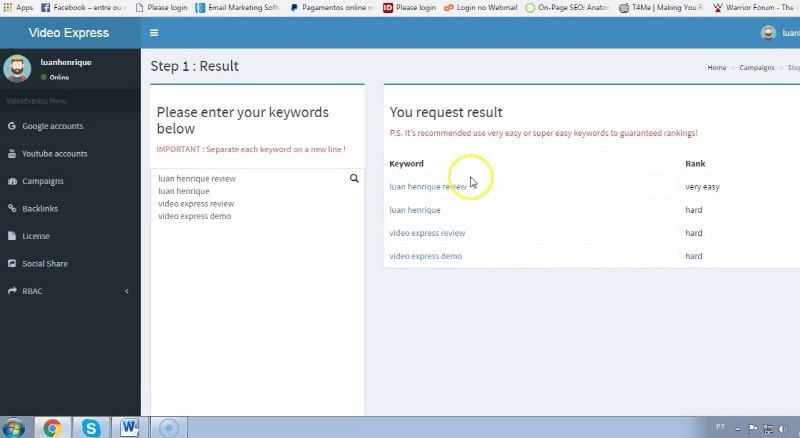800x438 pixels.
Task: Open the Facebook bookmark
Action: [x=82, y=8]
